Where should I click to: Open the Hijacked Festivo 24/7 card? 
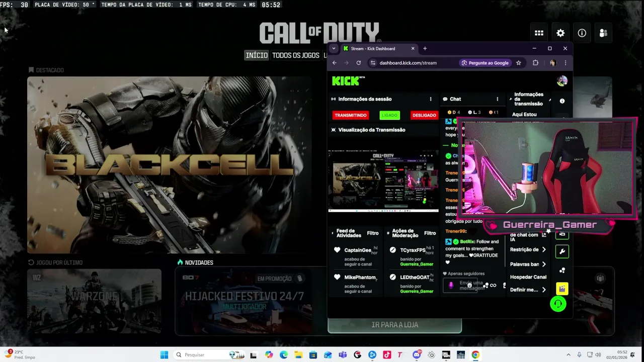244,302
